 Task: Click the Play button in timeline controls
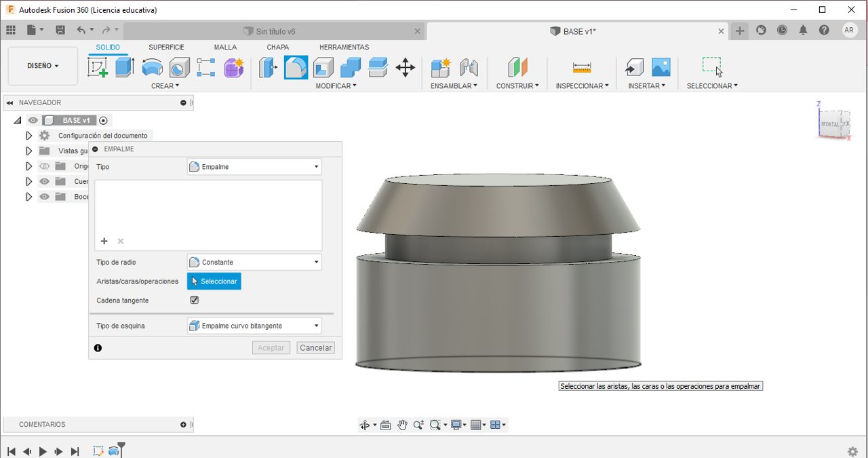(43, 451)
